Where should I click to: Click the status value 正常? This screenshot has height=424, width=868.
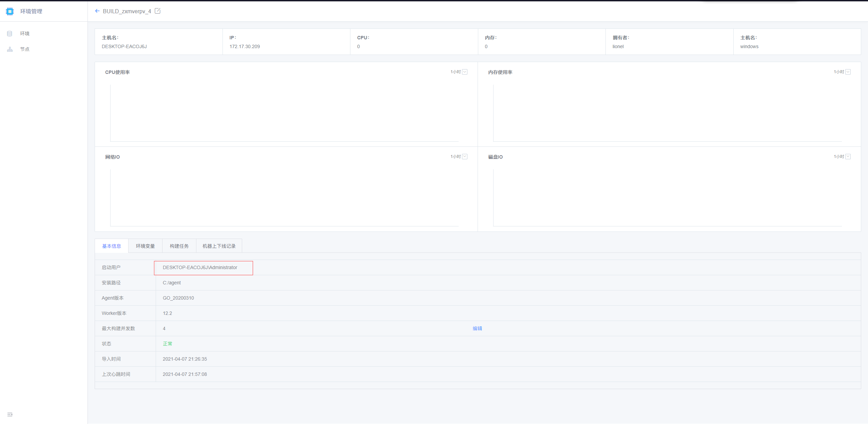(x=167, y=344)
